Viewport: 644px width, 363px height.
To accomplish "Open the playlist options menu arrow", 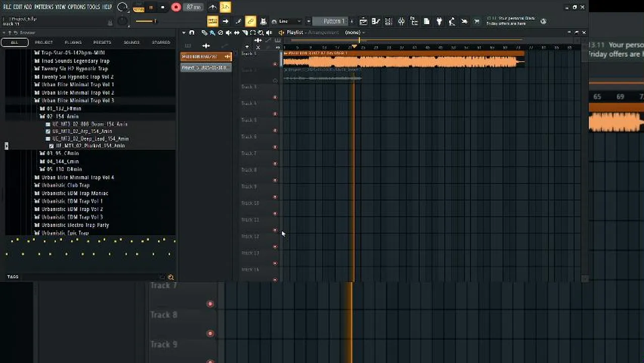I will [x=184, y=32].
